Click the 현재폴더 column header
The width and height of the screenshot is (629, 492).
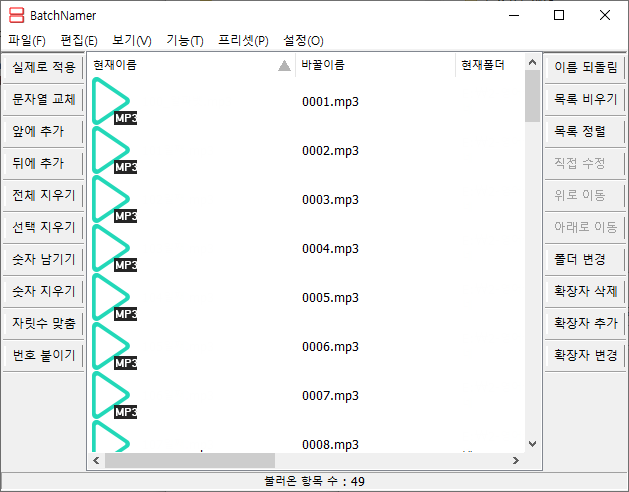490,65
